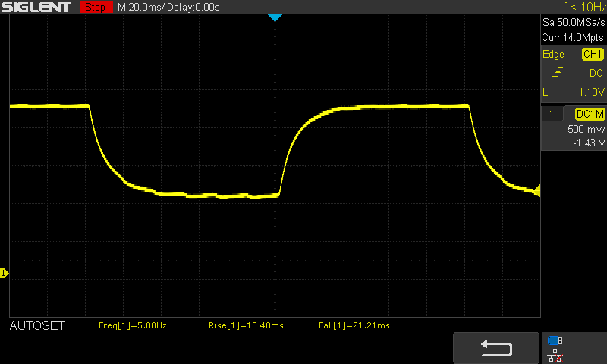This screenshot has height=364, width=607.
Task: Click the Sa 50.0MSa/s sample rate
Action: point(574,23)
